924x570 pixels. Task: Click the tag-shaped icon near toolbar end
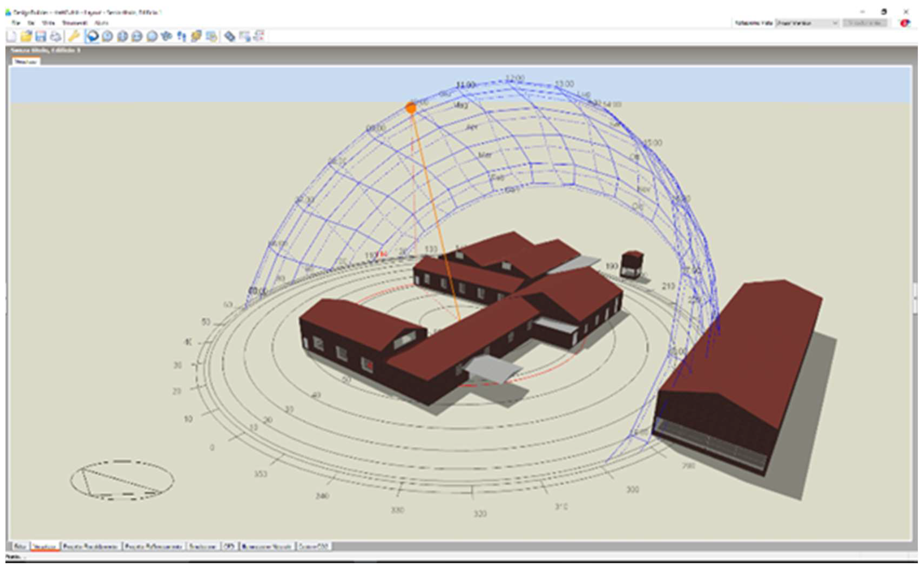[230, 36]
